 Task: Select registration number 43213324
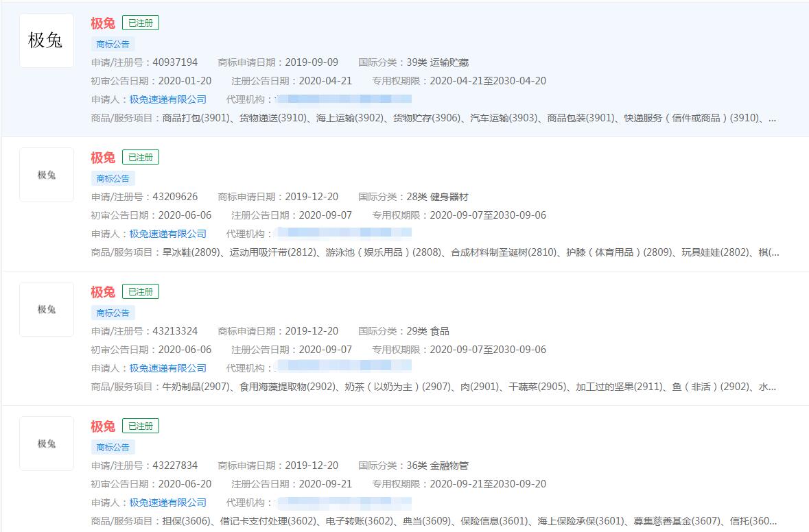(x=175, y=331)
